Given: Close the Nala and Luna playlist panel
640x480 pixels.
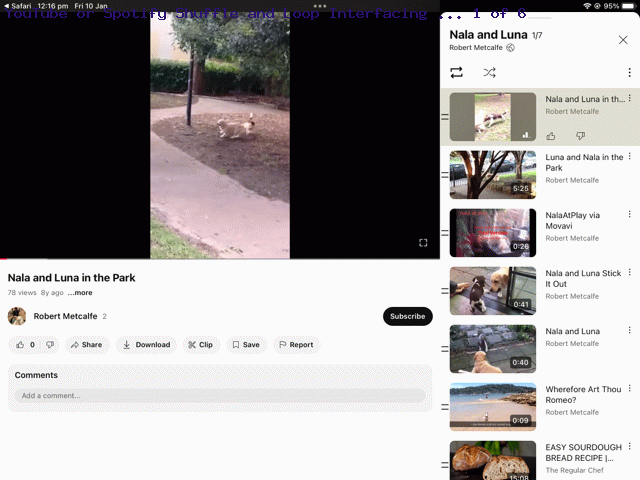Looking at the screenshot, I should click(623, 40).
